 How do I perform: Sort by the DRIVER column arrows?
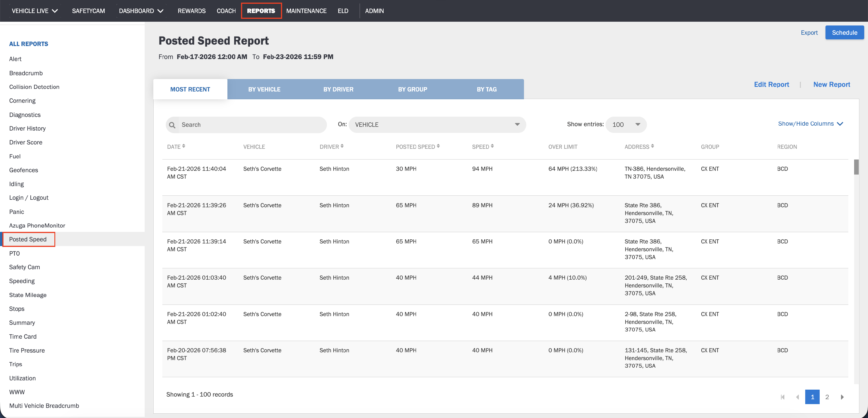[342, 146]
